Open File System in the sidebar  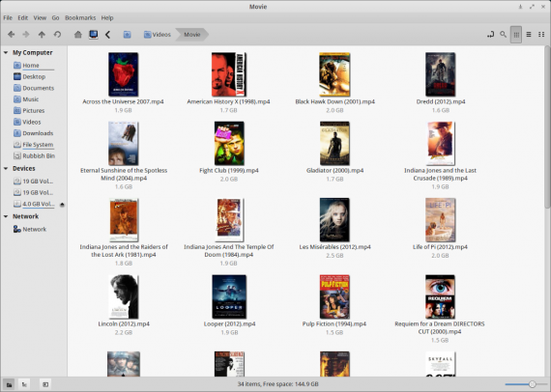pyautogui.click(x=34, y=145)
